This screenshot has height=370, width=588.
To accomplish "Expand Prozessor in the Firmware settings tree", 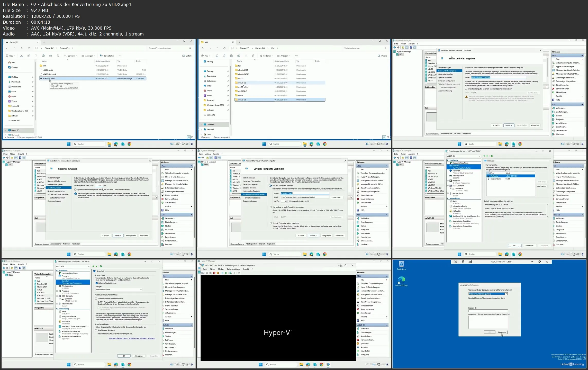I will 448,181.
